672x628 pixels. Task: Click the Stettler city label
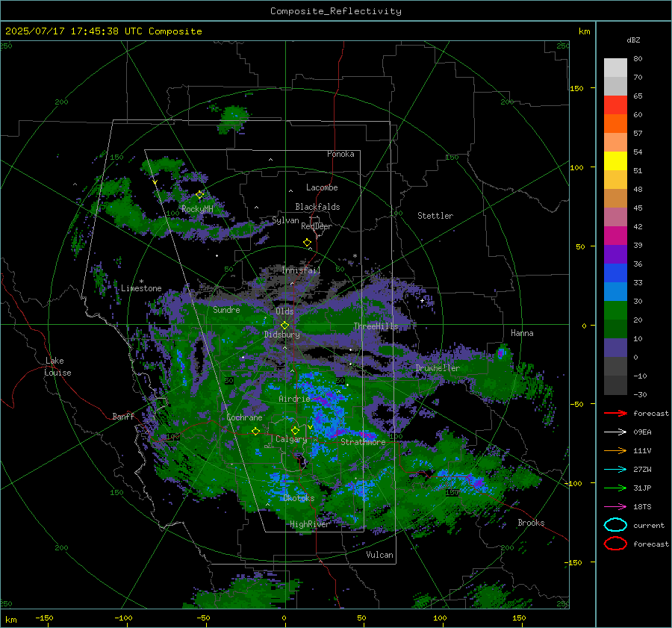435,216
